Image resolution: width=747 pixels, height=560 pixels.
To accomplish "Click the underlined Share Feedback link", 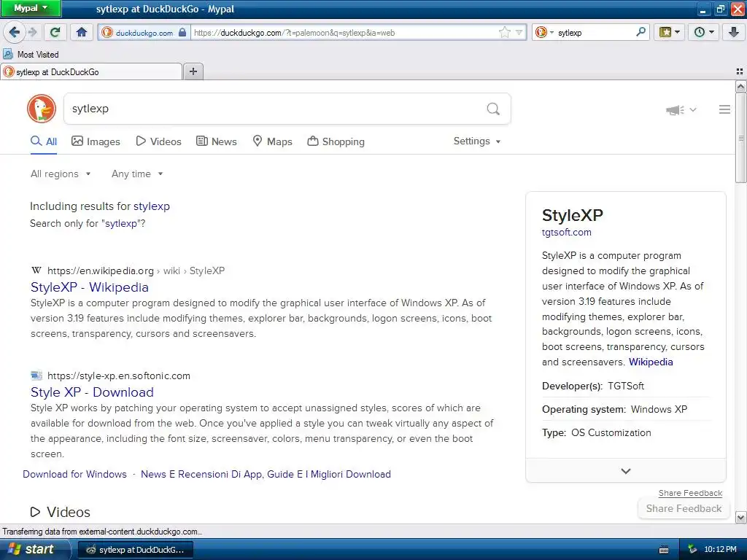I will pyautogui.click(x=690, y=493).
